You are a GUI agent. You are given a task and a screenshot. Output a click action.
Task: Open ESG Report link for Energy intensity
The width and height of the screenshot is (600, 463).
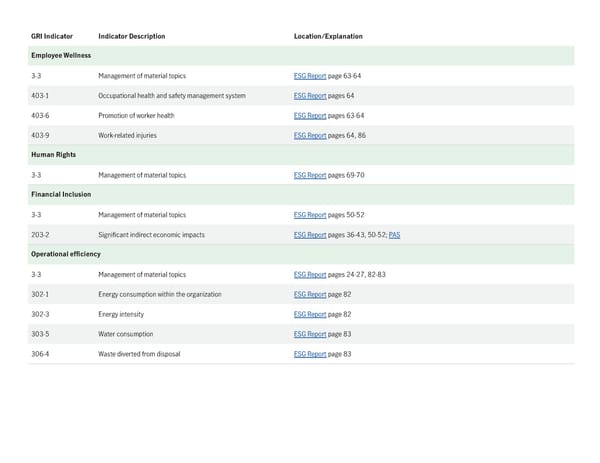(310, 314)
